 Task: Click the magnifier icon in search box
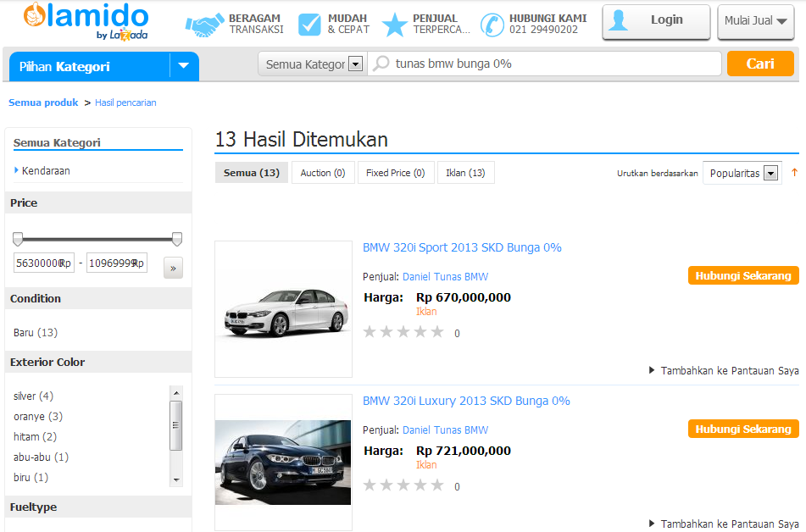pos(381,64)
